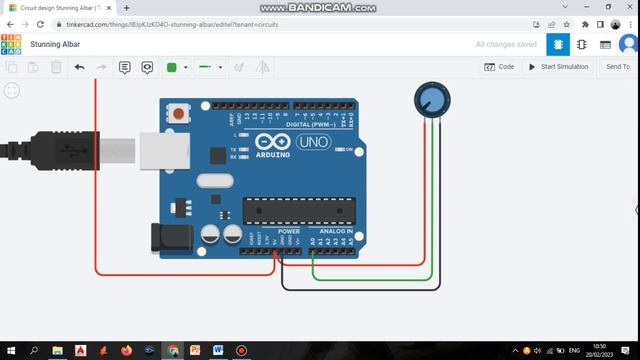Image resolution: width=640 pixels, height=360 pixels.
Task: Reload the page
Action: (40, 24)
